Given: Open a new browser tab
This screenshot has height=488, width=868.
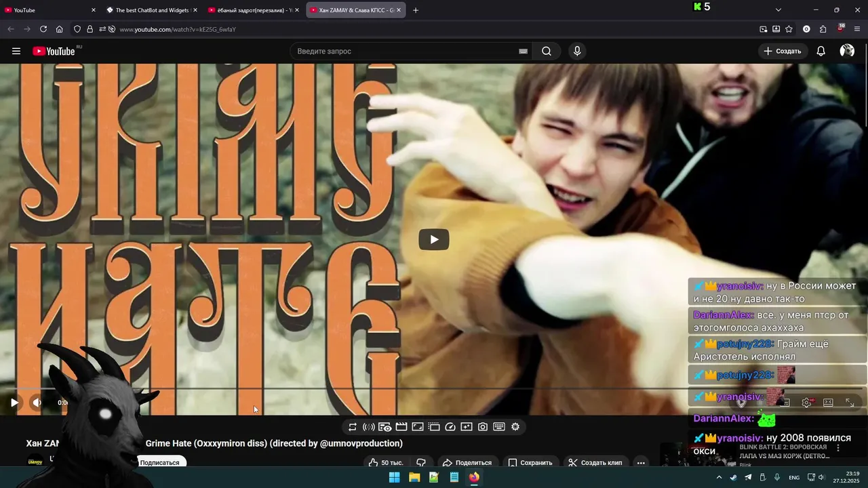Looking at the screenshot, I should 416,10.
